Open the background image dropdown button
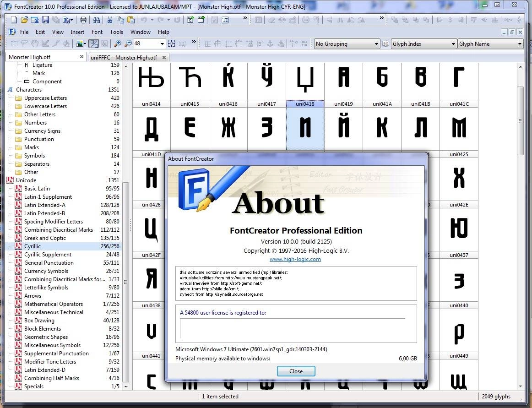Screen dimensions: 532x408 [x=81, y=44]
